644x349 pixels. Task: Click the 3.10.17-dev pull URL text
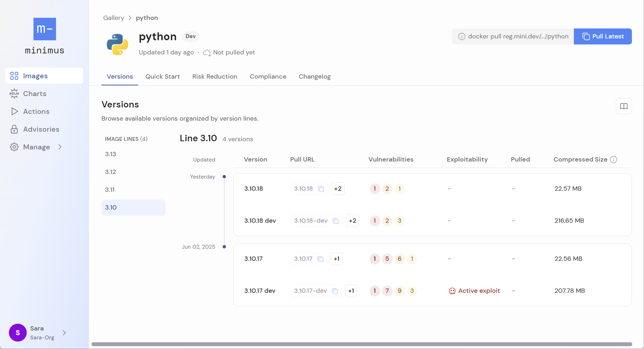(310, 291)
